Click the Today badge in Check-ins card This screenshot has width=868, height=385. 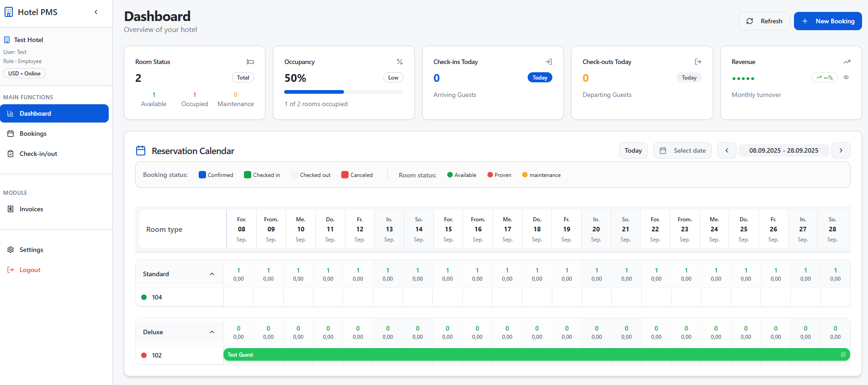point(540,78)
